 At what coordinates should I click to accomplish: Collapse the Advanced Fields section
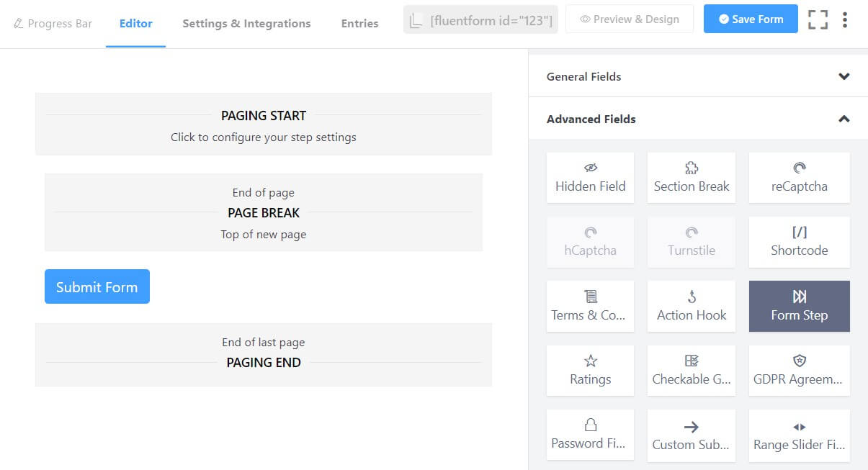click(844, 119)
